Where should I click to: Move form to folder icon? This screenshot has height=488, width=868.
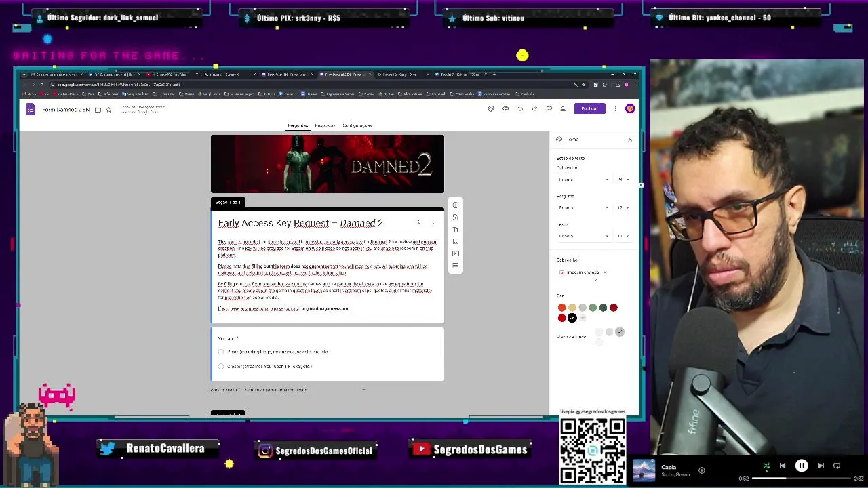click(98, 110)
